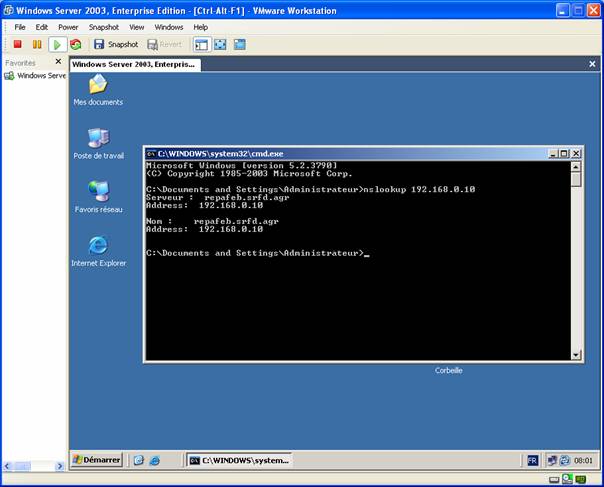The height and width of the screenshot is (487, 604).
Task: Click the green Power On play icon
Action: 57,45
